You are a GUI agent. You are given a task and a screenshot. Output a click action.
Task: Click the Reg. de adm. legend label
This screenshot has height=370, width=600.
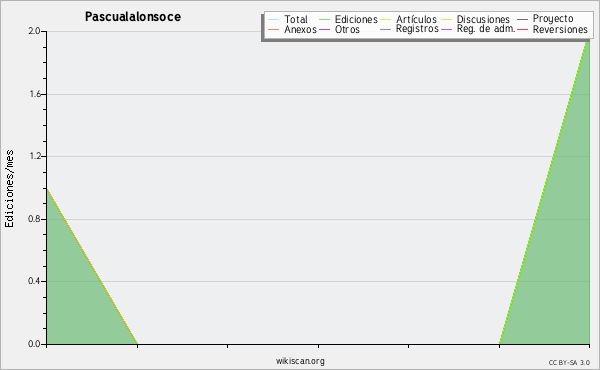click(x=486, y=29)
